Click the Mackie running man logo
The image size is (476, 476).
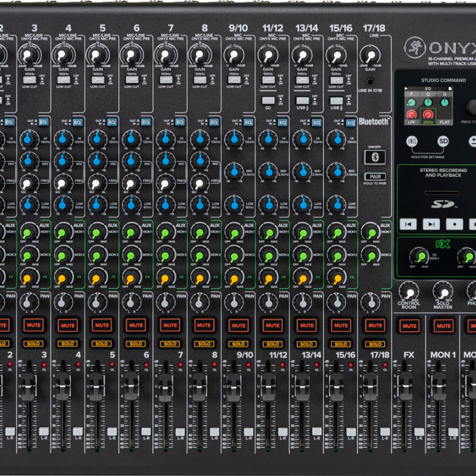tap(415, 48)
